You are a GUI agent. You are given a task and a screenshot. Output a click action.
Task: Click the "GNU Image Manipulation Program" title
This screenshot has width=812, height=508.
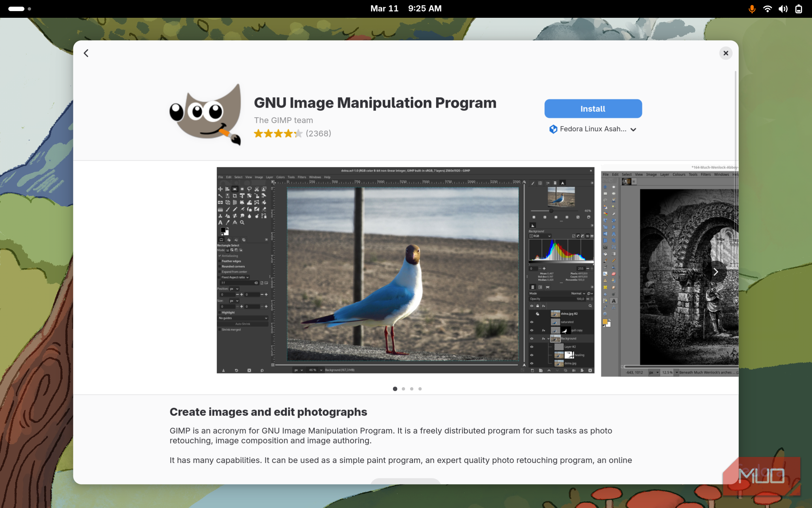coord(375,103)
